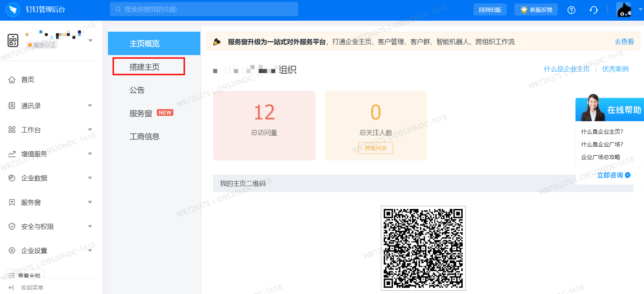
Task: Click the 服务窗 bookmark icon in sidebar
Action: (x=12, y=202)
